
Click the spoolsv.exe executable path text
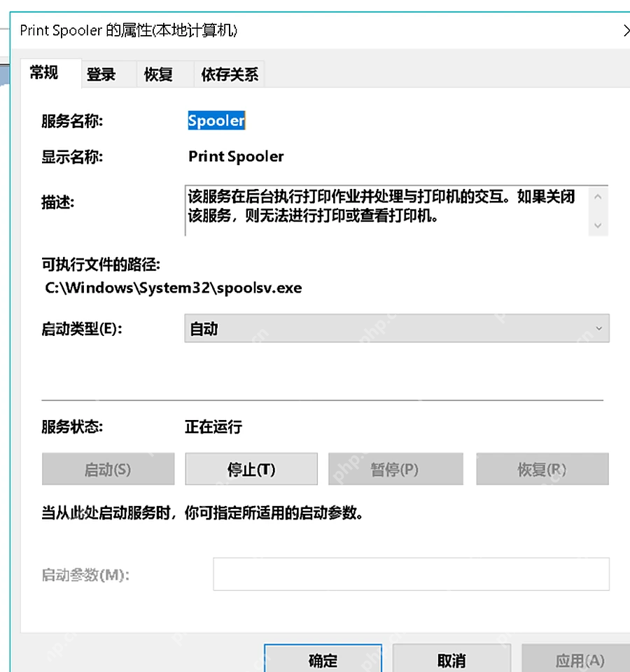point(174,288)
